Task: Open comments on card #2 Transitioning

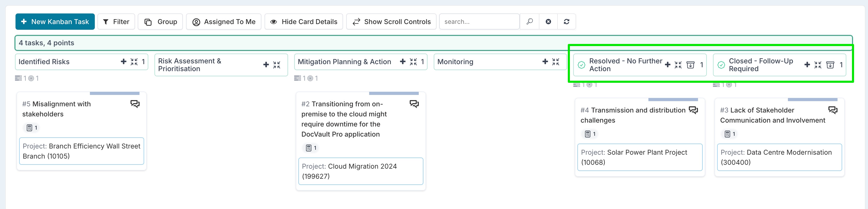Action: [x=414, y=104]
